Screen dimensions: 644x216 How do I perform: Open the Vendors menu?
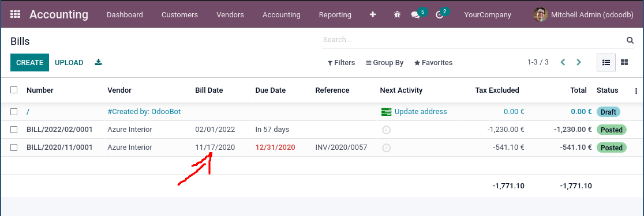click(x=230, y=15)
